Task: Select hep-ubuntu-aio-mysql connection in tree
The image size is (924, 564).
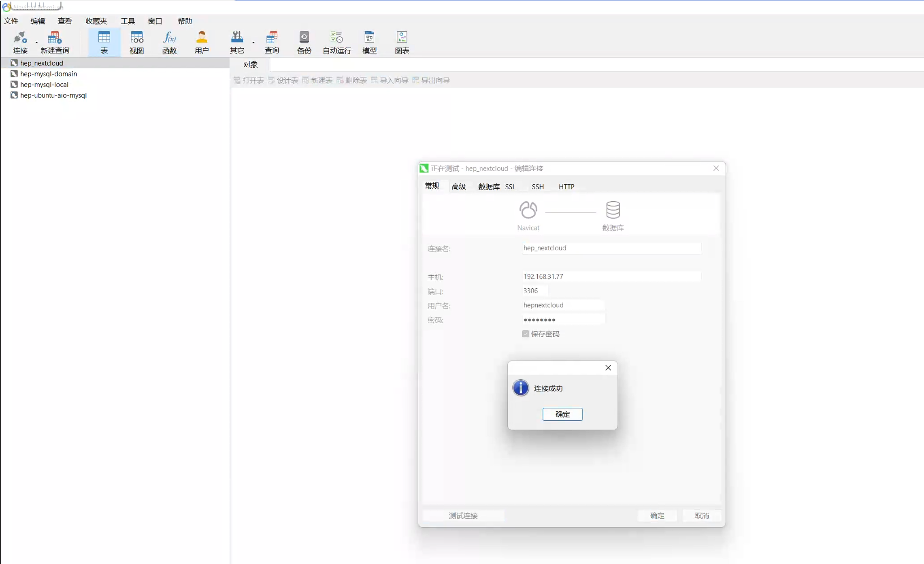Action: click(x=53, y=95)
